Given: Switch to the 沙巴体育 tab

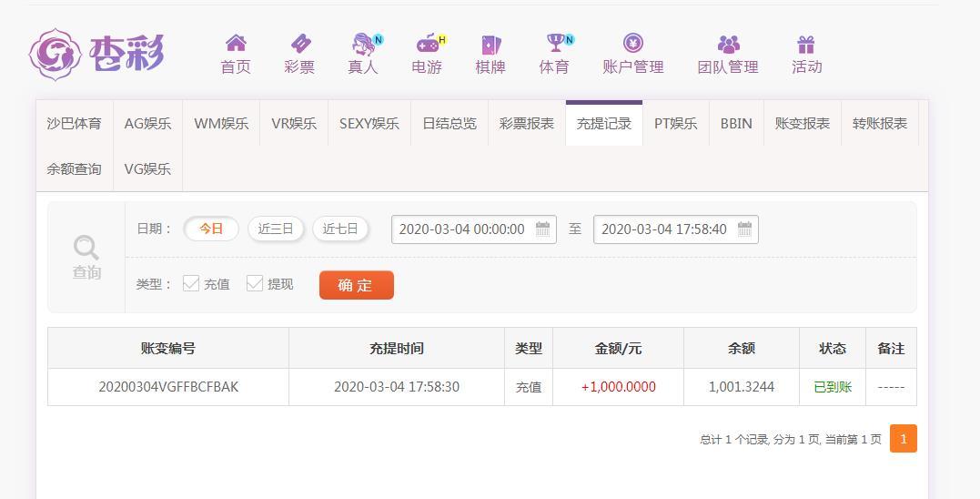Looking at the screenshot, I should click(x=75, y=123).
